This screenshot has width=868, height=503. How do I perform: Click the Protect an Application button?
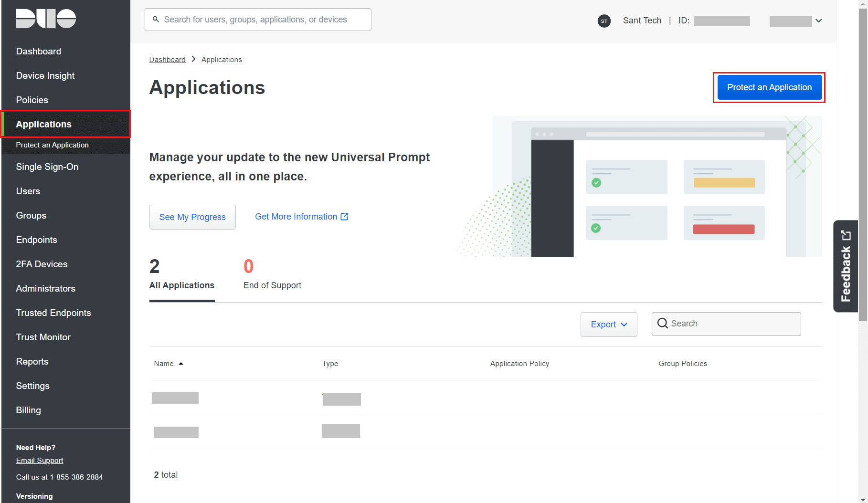pyautogui.click(x=769, y=87)
